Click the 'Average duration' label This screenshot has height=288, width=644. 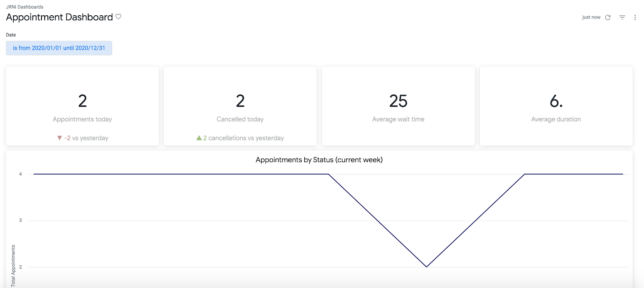(x=556, y=119)
